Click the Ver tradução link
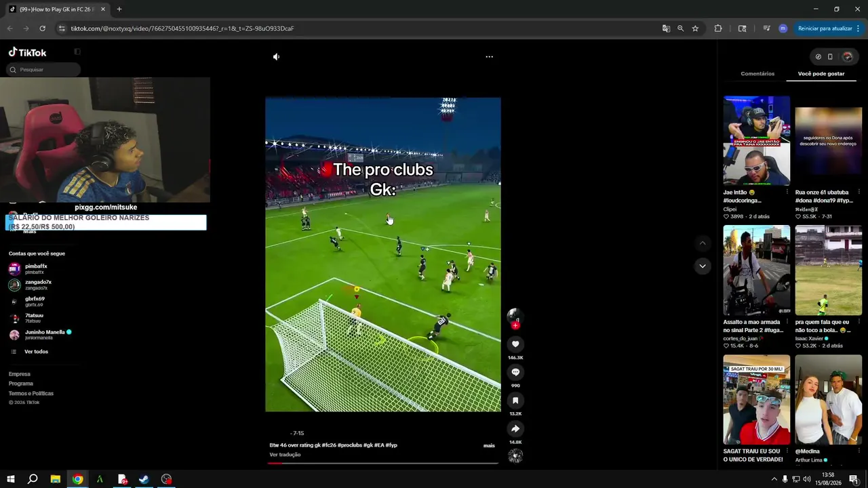The image size is (868, 488). 285,455
